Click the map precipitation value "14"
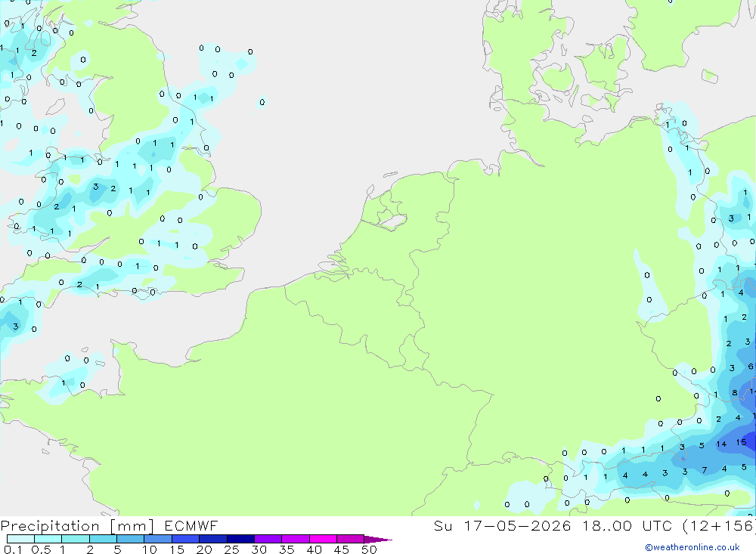The width and height of the screenshot is (756, 554). (x=721, y=444)
